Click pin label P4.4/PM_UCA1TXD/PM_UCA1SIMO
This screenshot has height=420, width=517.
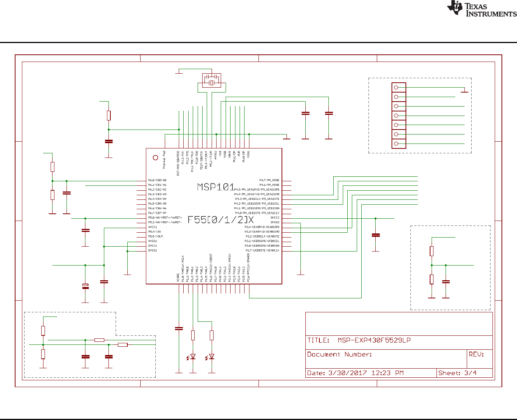coord(257,194)
